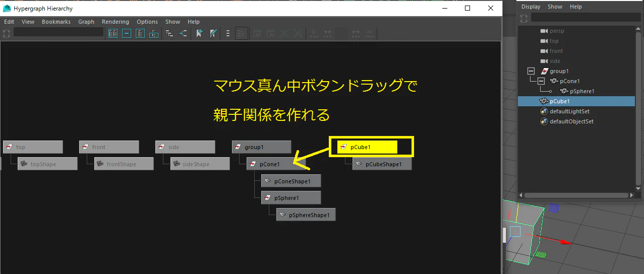
Task: Open the Outliner Display menu
Action: click(531, 7)
